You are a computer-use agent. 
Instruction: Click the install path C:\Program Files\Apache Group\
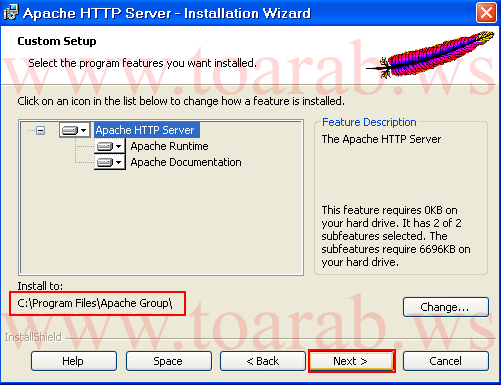(95, 303)
